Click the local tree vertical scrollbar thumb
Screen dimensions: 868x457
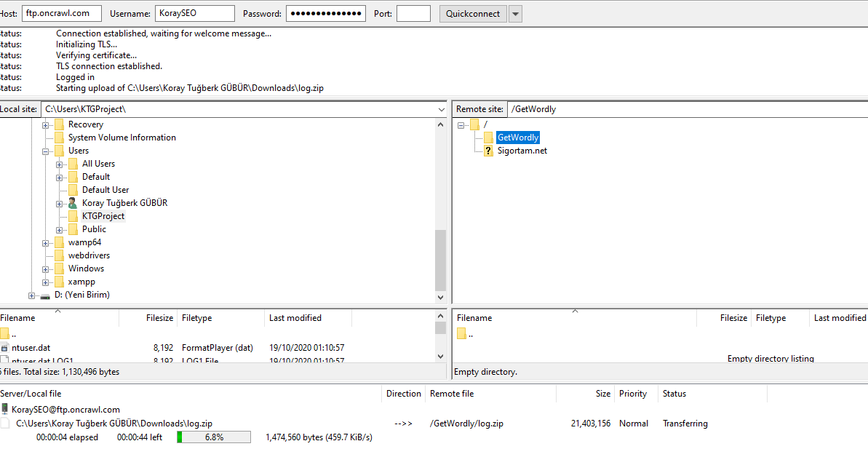[x=441, y=261]
